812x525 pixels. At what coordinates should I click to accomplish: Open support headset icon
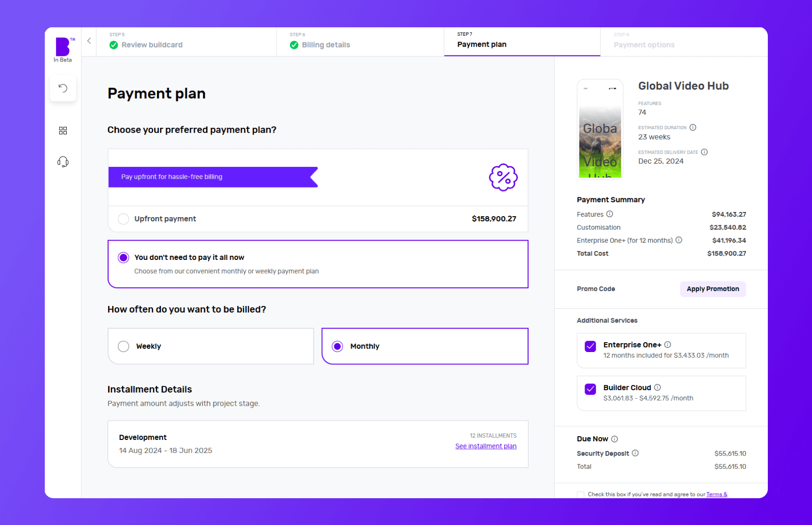coord(63,162)
